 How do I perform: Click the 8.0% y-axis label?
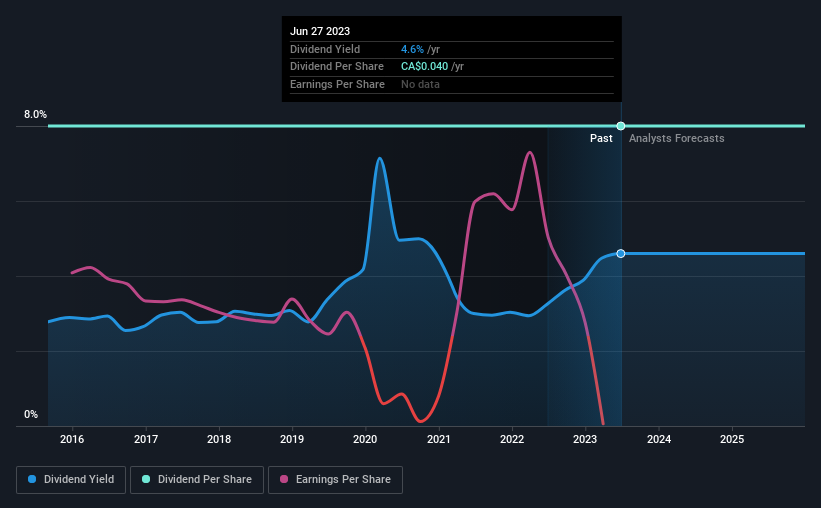click(x=35, y=114)
